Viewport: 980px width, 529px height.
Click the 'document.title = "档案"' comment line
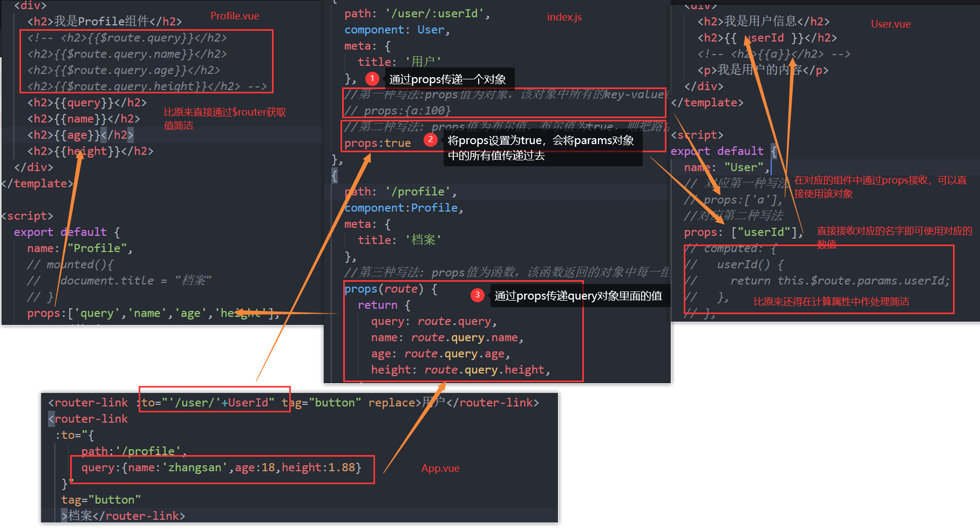tap(119, 281)
